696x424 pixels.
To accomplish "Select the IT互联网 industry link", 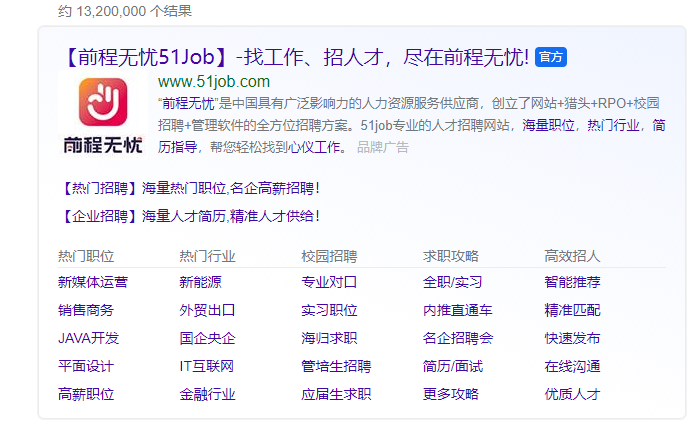I will click(x=206, y=366).
